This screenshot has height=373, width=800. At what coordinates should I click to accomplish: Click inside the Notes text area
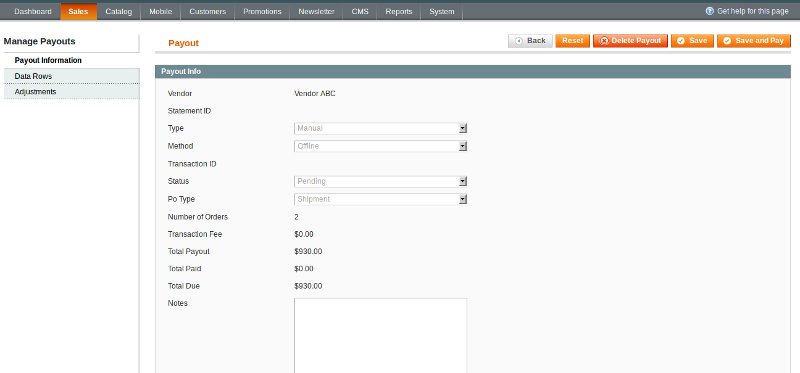[x=381, y=336]
